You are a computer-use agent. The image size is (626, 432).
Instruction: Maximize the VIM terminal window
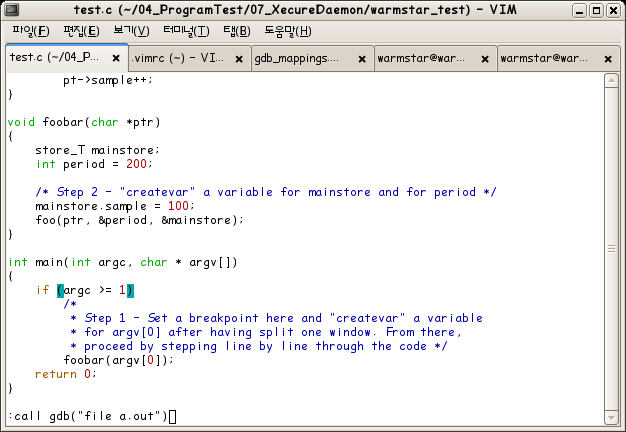tap(596, 10)
